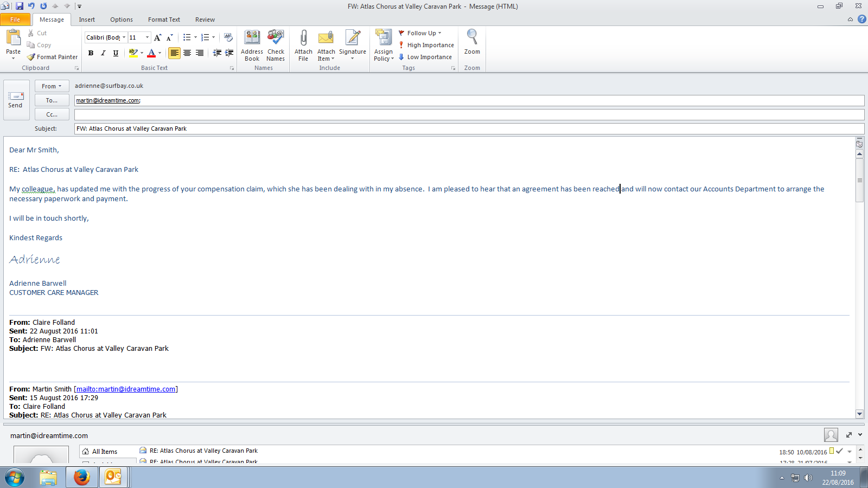Click the Grow Font icon

[x=157, y=37]
